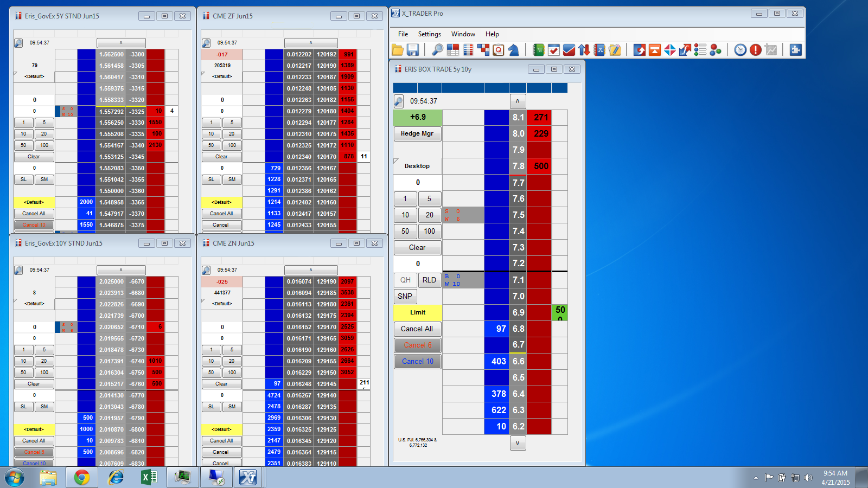The image size is (868, 488).
Task: Open the Quote Board clipboard icon
Action: 499,50
